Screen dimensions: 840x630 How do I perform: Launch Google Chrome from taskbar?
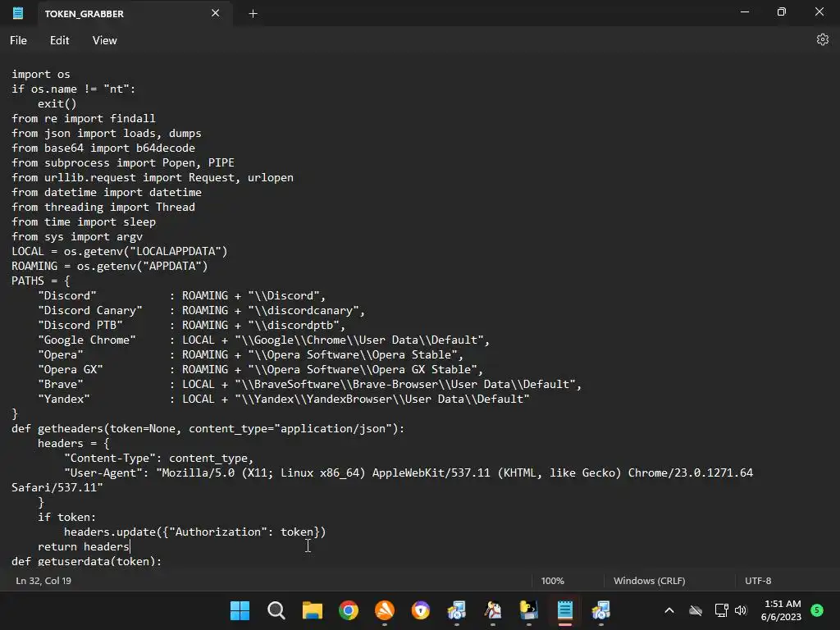[x=348, y=610]
